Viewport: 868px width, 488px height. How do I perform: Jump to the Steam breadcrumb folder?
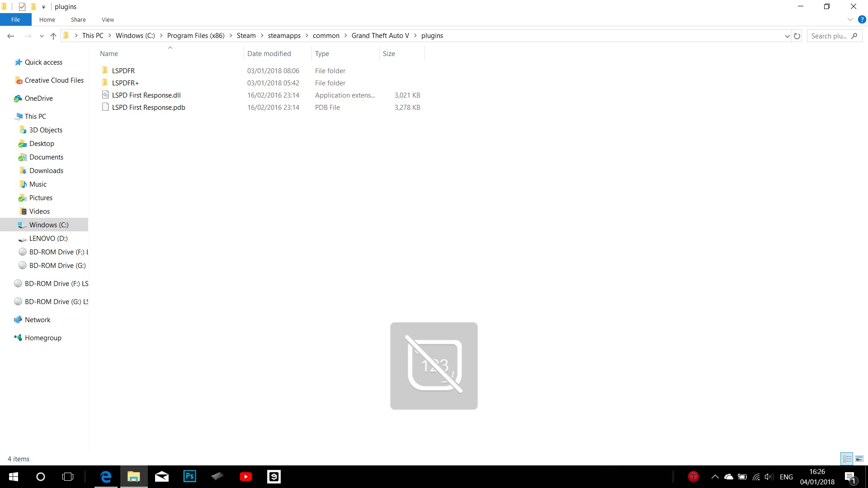[x=246, y=36]
